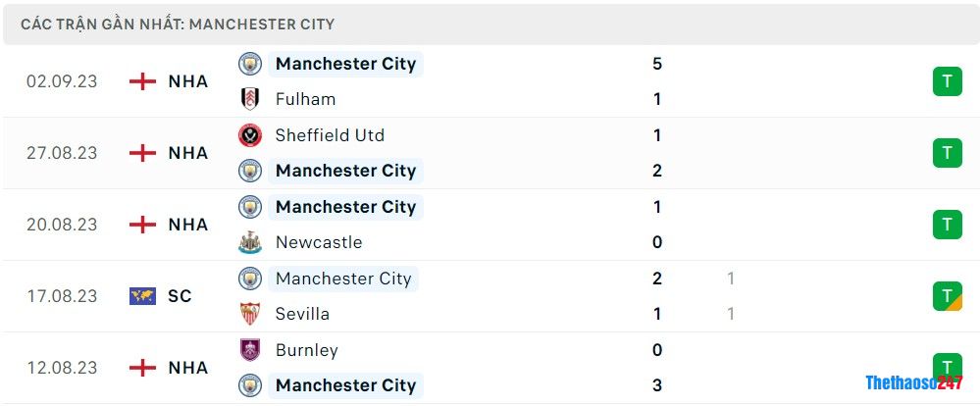The height and width of the screenshot is (406, 980).
Task: Click the Manchester City crest in the 02.09.23 match
Action: click(250, 64)
